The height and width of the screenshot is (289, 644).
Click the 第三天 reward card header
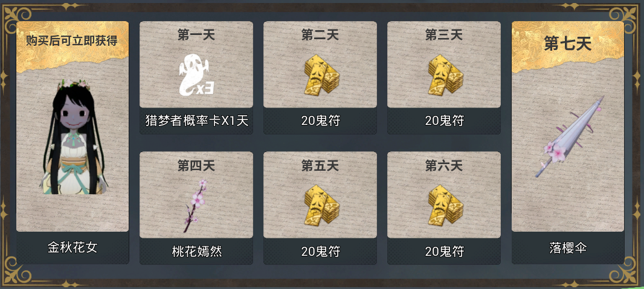point(444,35)
